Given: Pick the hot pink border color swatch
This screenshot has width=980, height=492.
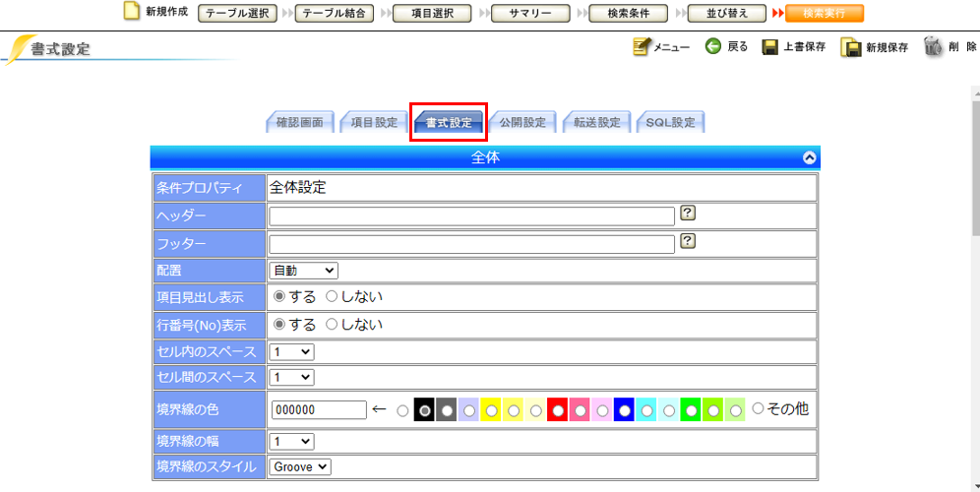Looking at the screenshot, I should [x=580, y=410].
